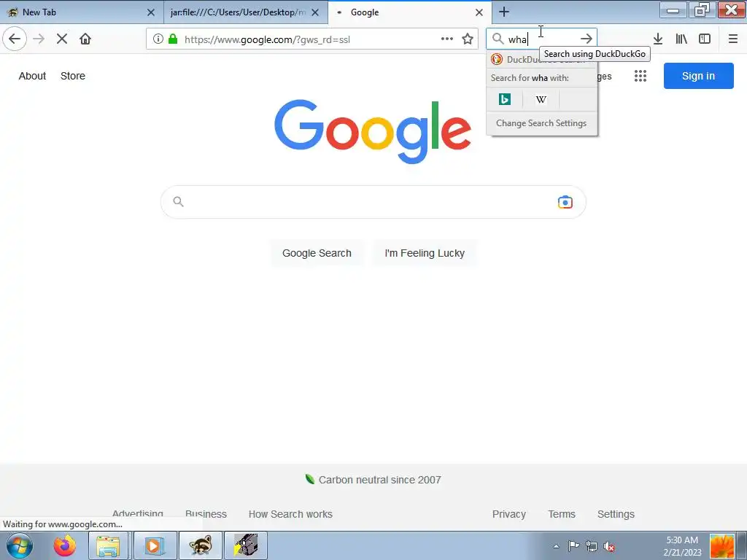Open Windows Media Player taskbar icon
The image size is (747, 560).
[x=155, y=545]
